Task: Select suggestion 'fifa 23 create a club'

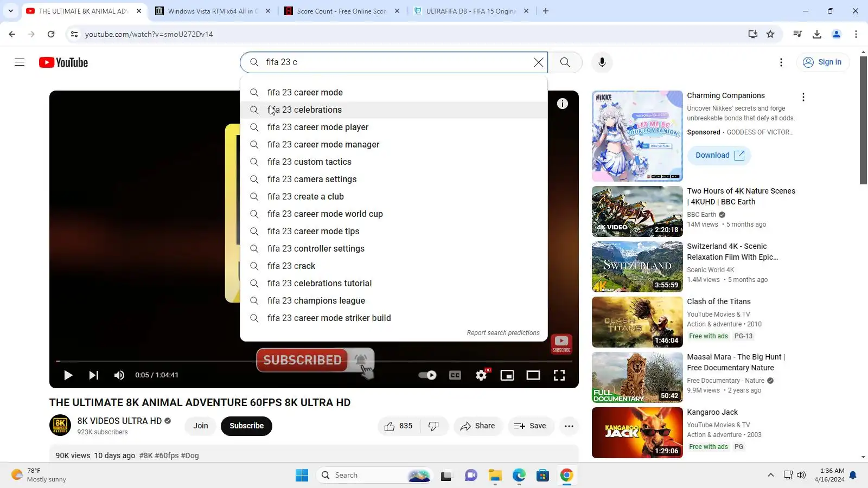Action: click(x=394, y=197)
